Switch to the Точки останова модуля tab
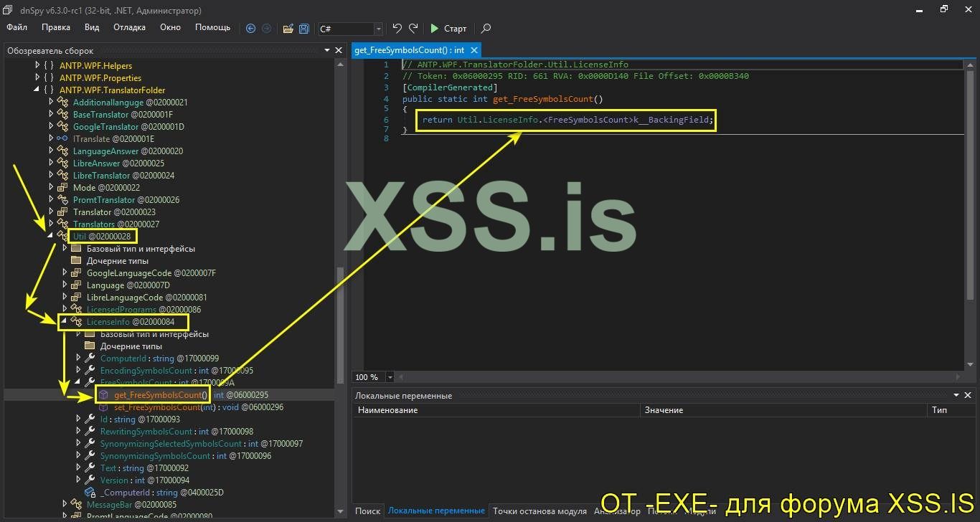Image resolution: width=980 pixels, height=522 pixels. click(x=540, y=511)
